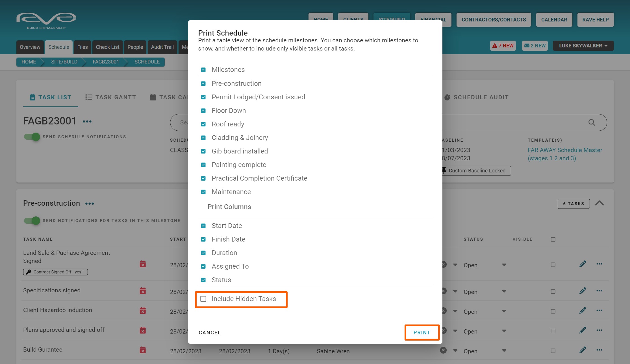630x364 pixels.
Task: Click the 7 NEW alerts warning badge
Action: 503,46
